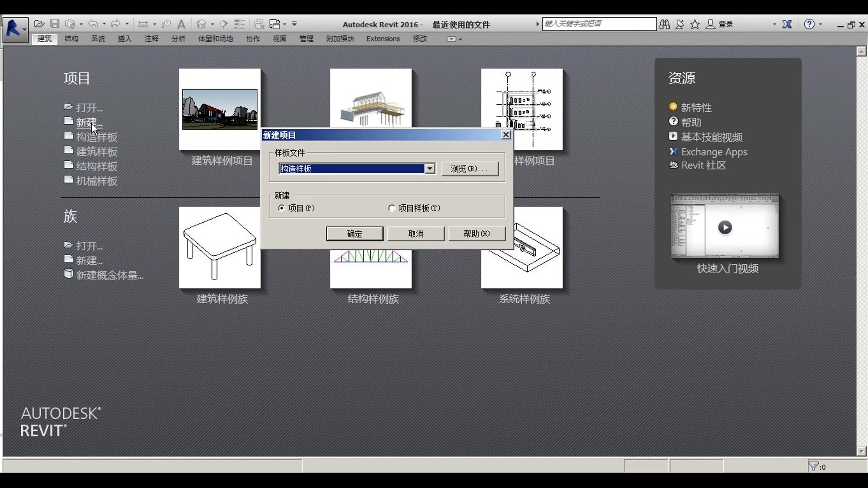Click the 确定 button in dialog
This screenshot has height=488, width=868.
(354, 234)
